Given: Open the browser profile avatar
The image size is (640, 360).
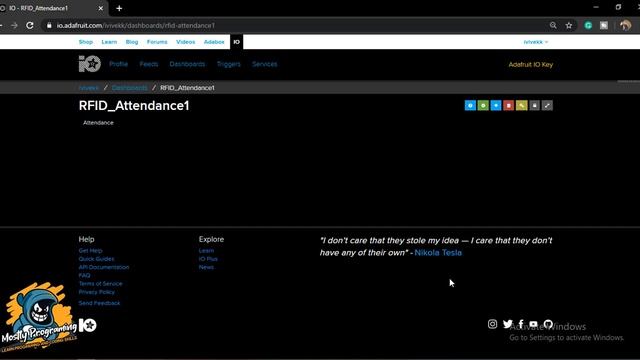Looking at the screenshot, I should (x=625, y=25).
